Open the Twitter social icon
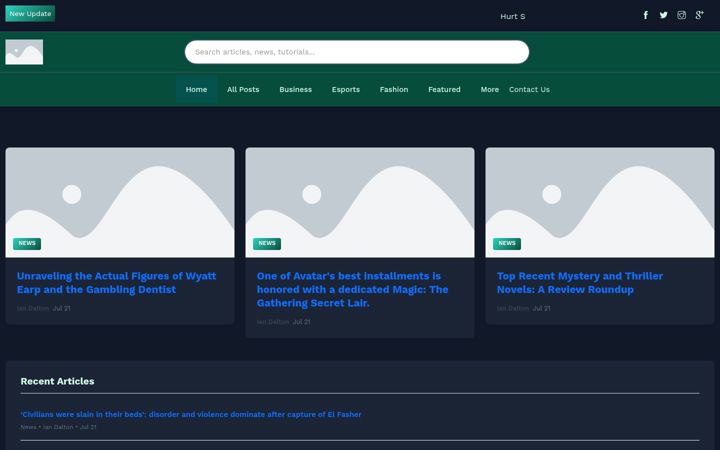Viewport: 720px width, 450px height. pos(664,15)
